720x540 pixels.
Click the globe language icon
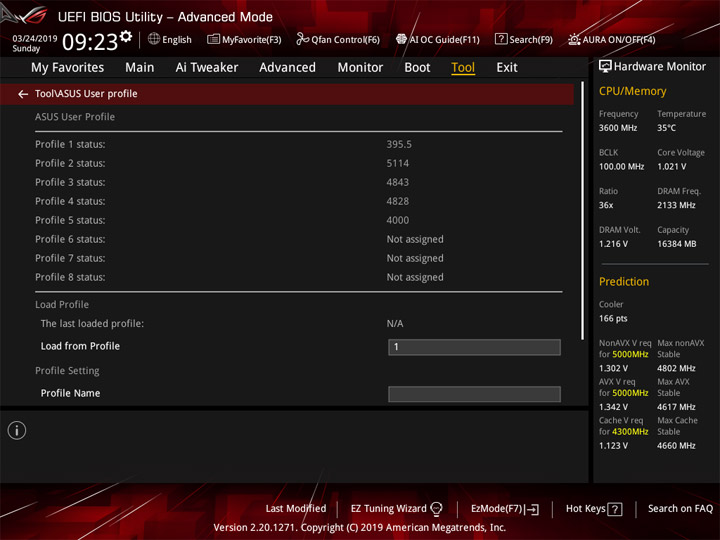(x=154, y=39)
